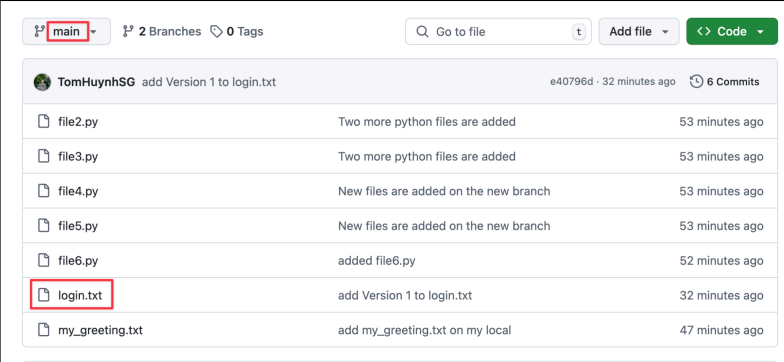Click the file icon for login.txt

[44, 296]
